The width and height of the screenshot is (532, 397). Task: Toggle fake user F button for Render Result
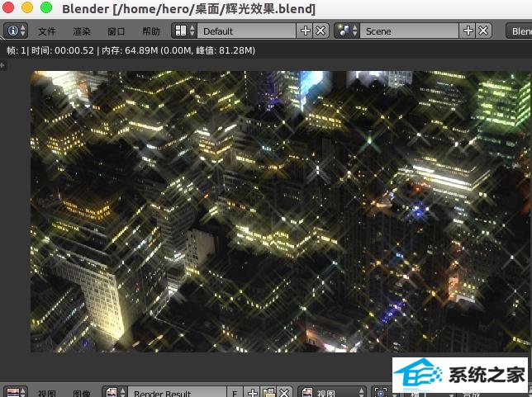[235, 393]
